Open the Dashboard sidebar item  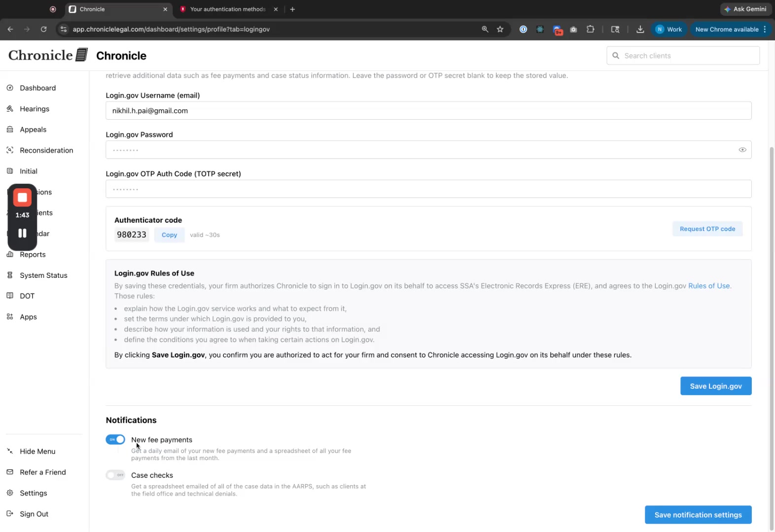pos(37,88)
